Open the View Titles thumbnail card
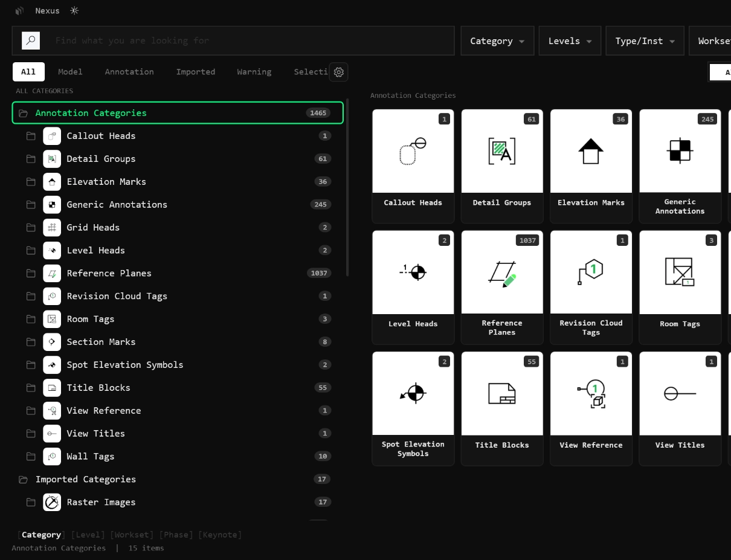Screen dimensions: 731x560 click(x=680, y=409)
